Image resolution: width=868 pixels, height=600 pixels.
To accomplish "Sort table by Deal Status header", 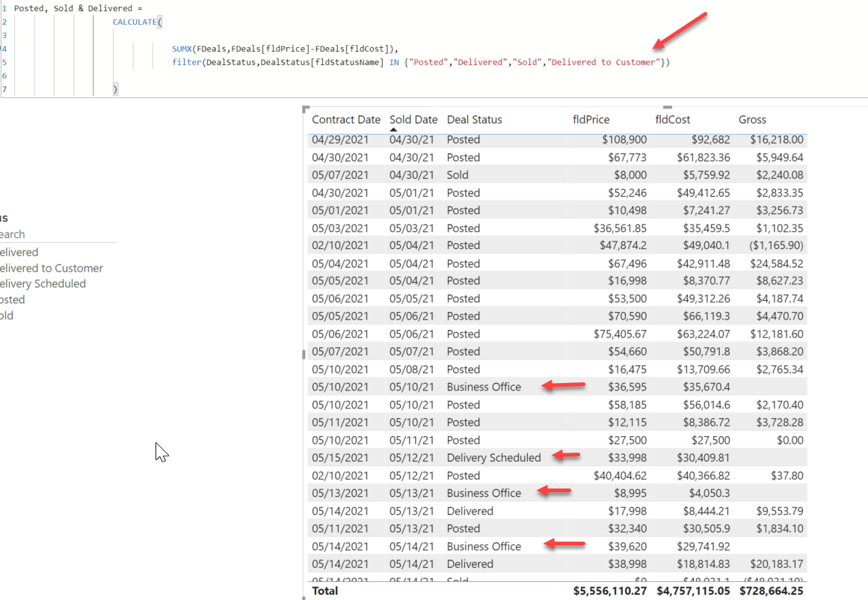I will tap(475, 120).
